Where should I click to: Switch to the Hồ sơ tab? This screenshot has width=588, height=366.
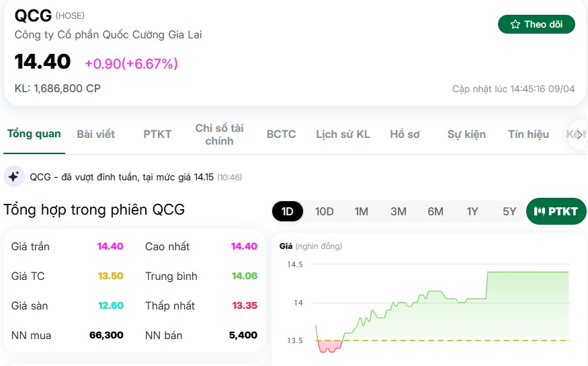pyautogui.click(x=405, y=134)
